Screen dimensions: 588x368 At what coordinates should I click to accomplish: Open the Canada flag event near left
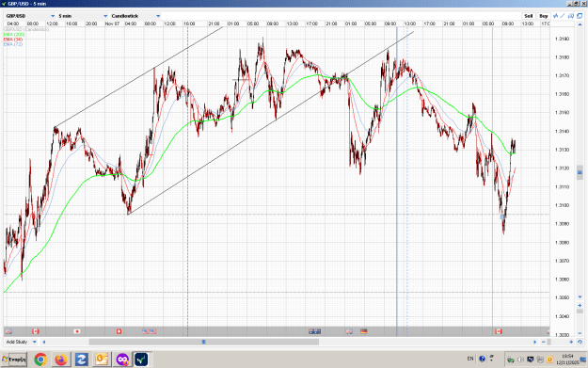click(x=35, y=331)
